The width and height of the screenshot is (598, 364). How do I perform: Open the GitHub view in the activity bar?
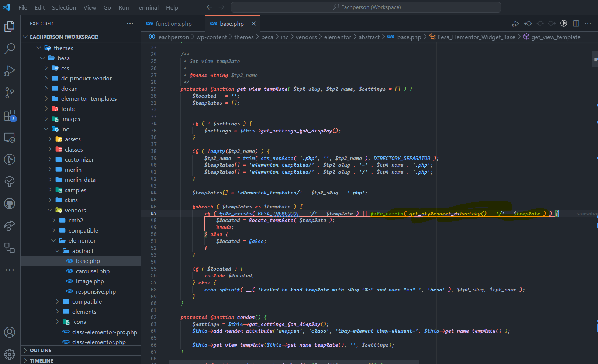(x=10, y=204)
